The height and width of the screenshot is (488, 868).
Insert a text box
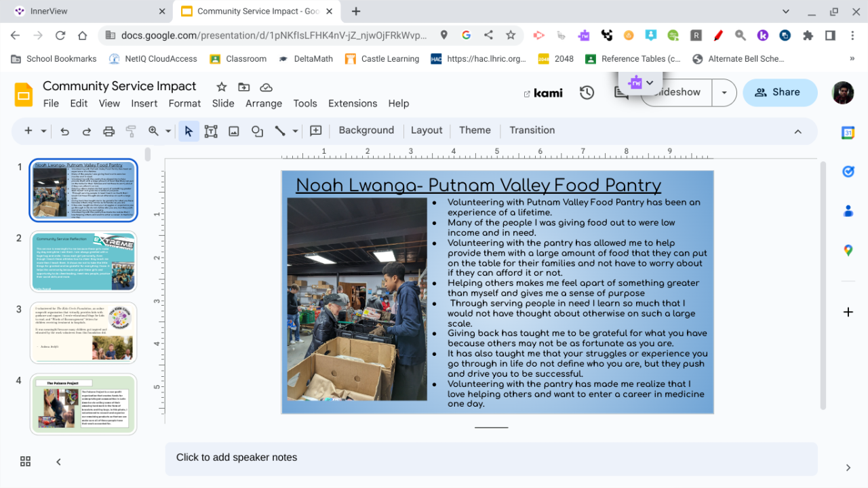(x=211, y=131)
